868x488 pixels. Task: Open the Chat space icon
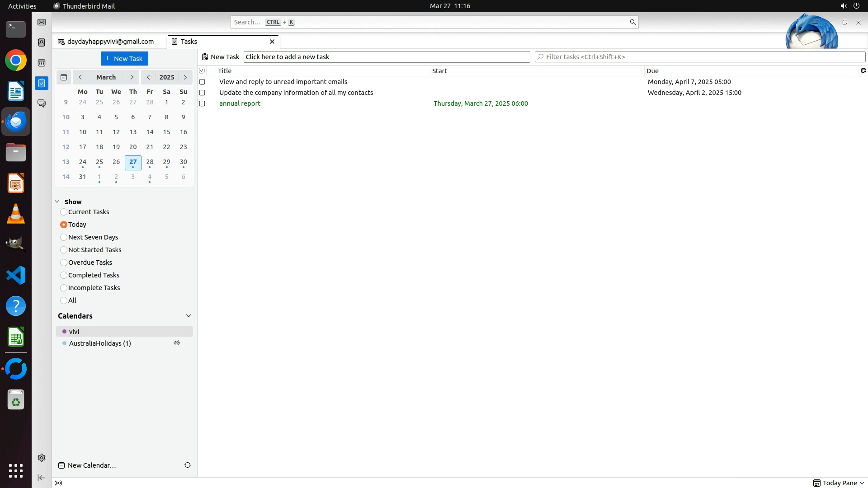[x=42, y=103]
